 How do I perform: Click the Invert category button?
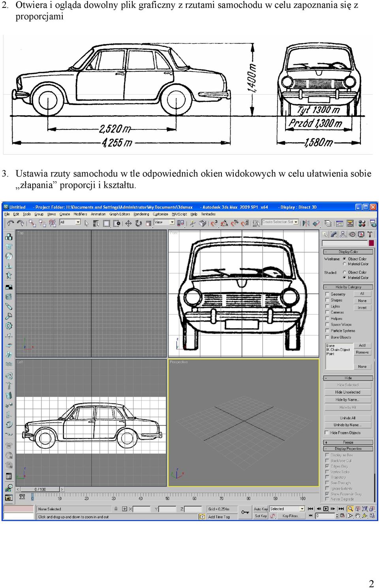[362, 308]
